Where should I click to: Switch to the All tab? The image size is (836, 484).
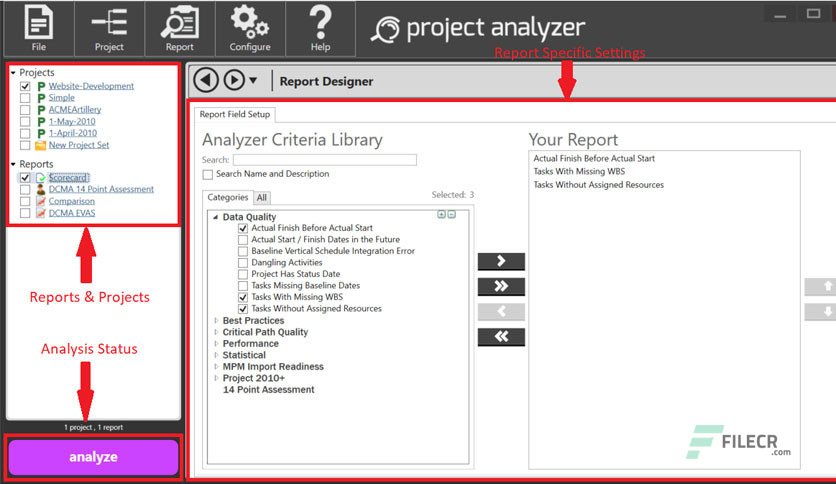(x=262, y=198)
